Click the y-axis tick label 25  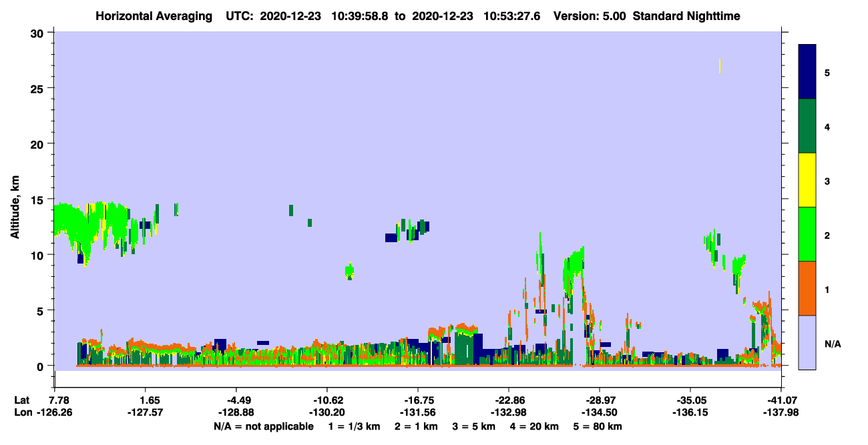pos(39,88)
